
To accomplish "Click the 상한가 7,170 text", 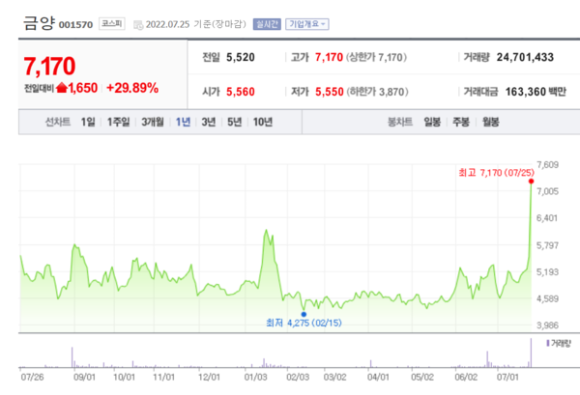I will (377, 57).
